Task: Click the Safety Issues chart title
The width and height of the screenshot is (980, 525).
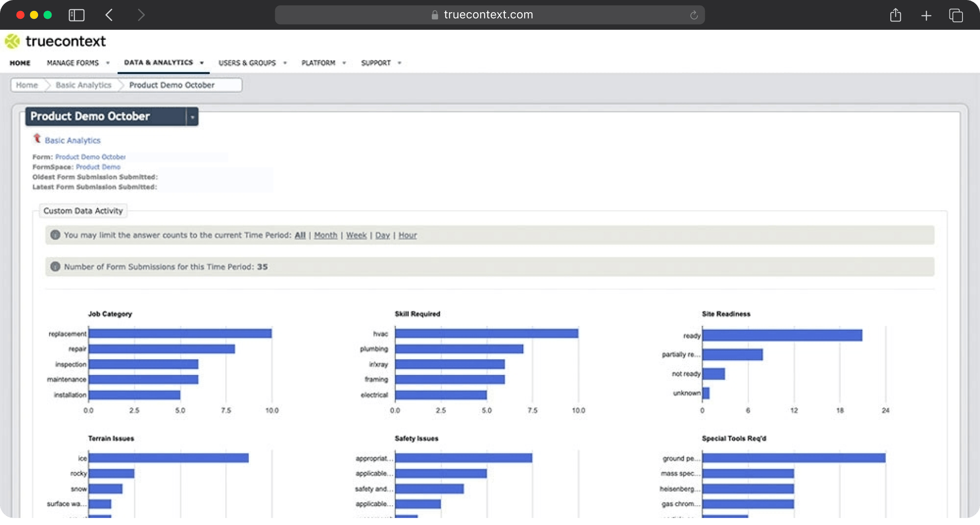Action: (416, 438)
